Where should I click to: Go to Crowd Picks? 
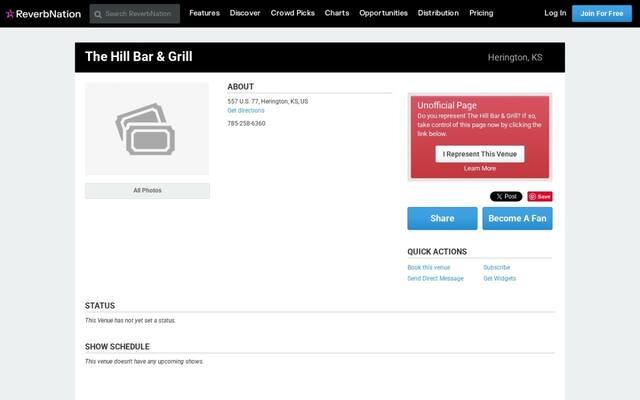[x=293, y=13]
